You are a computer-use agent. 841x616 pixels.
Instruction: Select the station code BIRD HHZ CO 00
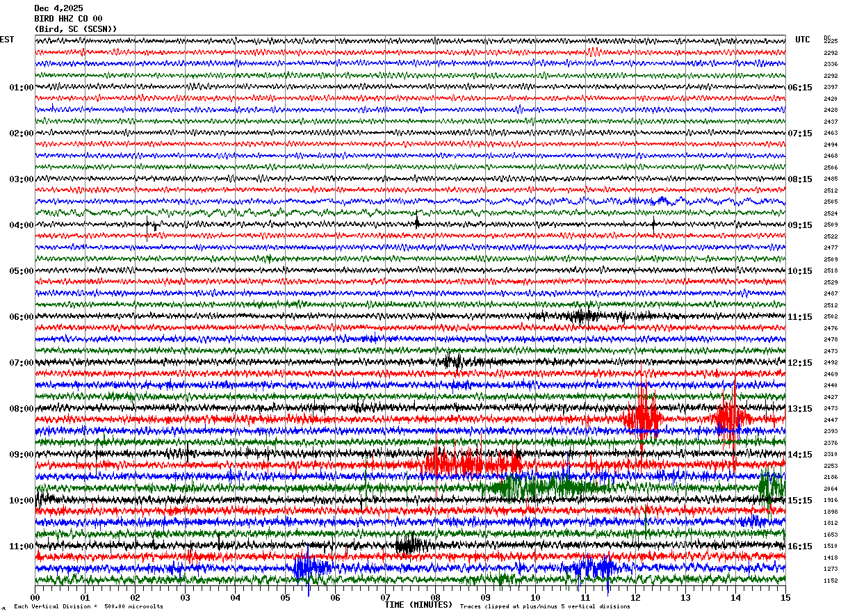tap(68, 19)
